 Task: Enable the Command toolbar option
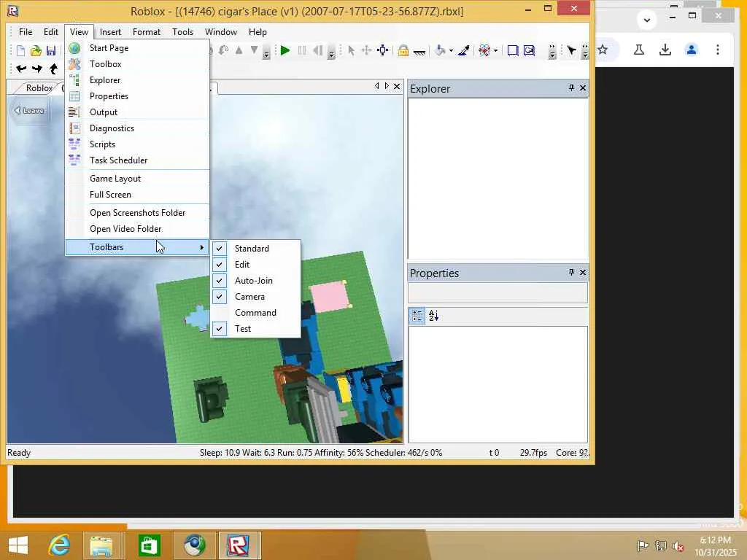coord(255,312)
